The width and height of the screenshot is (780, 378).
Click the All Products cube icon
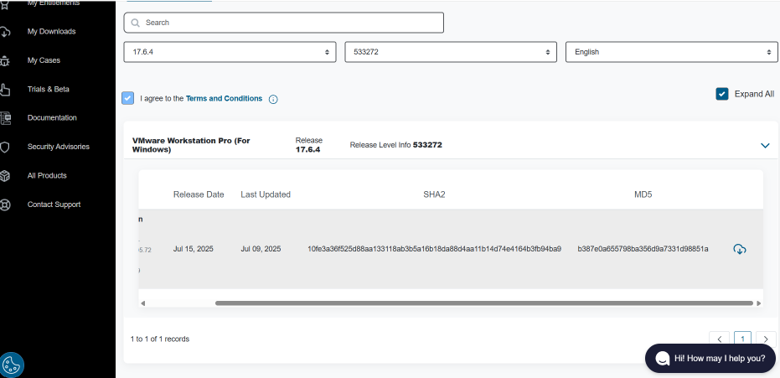pyautogui.click(x=4, y=176)
